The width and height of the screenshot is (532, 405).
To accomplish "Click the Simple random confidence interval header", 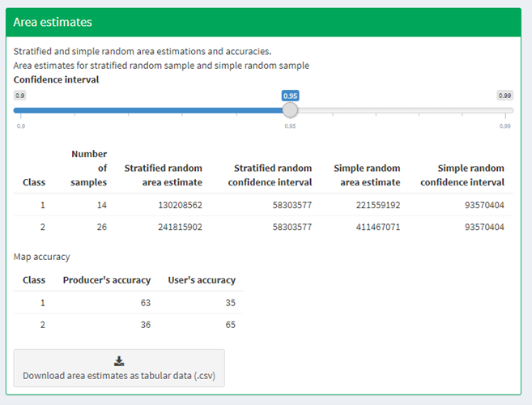I will pyautogui.click(x=462, y=175).
